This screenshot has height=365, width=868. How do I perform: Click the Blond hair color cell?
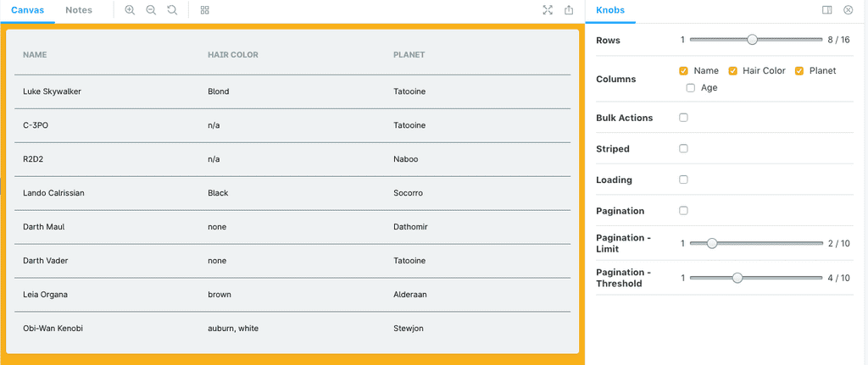[218, 91]
